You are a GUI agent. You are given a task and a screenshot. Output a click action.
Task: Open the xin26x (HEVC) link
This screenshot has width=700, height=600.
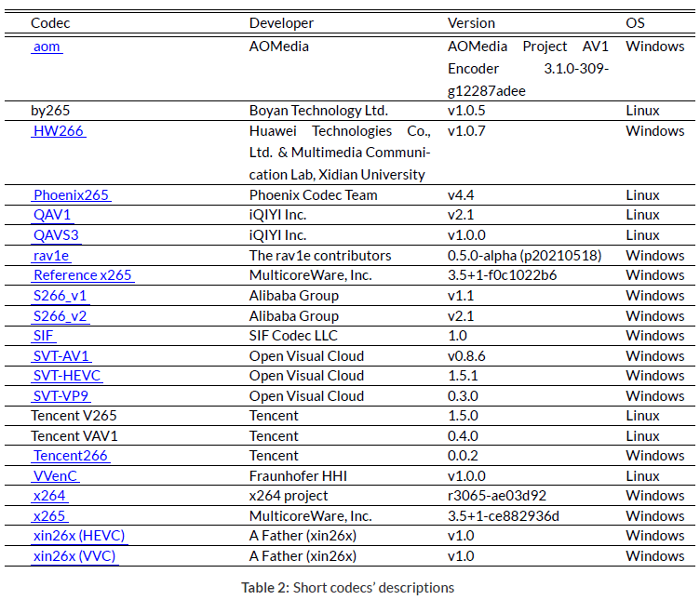78,536
